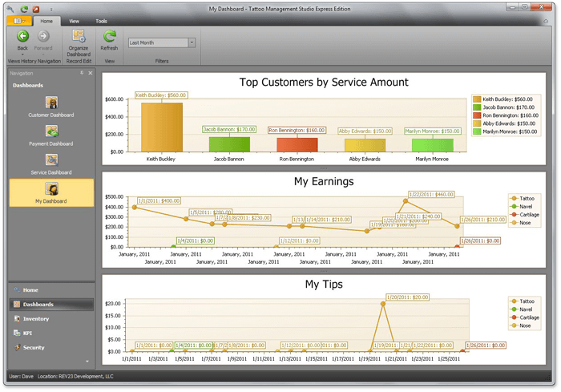Click the Keith Buckley bar in chart
The height and width of the screenshot is (392, 561).
(x=162, y=127)
